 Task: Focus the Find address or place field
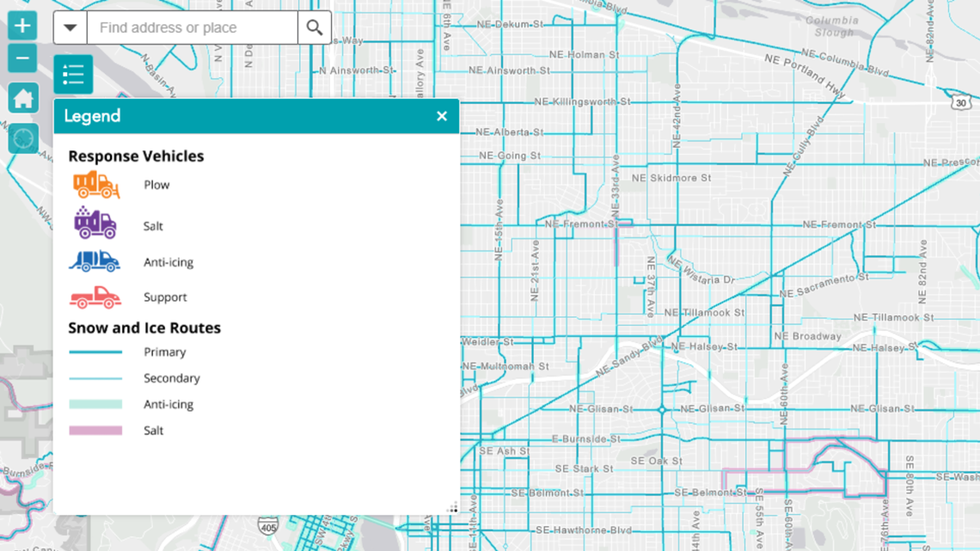click(193, 28)
